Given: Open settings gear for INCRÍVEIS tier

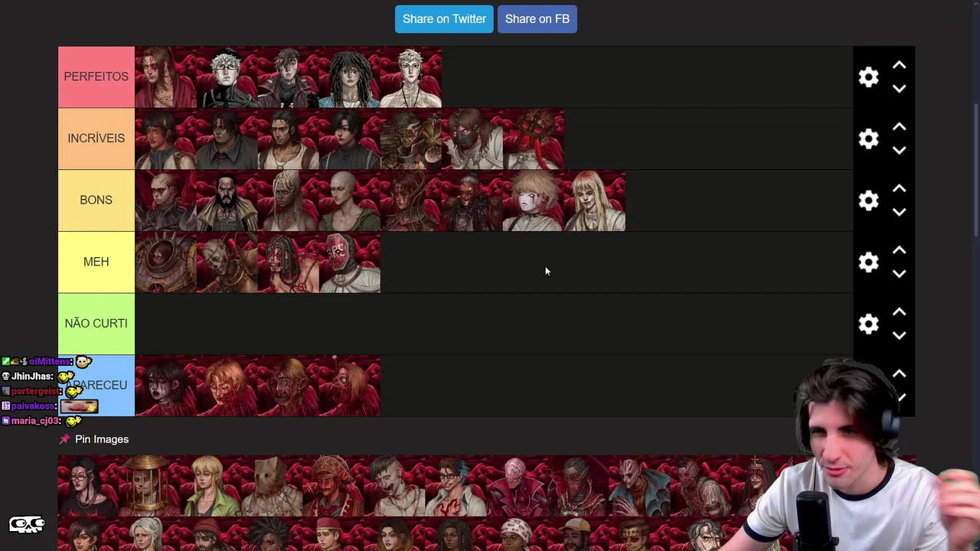Looking at the screenshot, I should 868,139.
